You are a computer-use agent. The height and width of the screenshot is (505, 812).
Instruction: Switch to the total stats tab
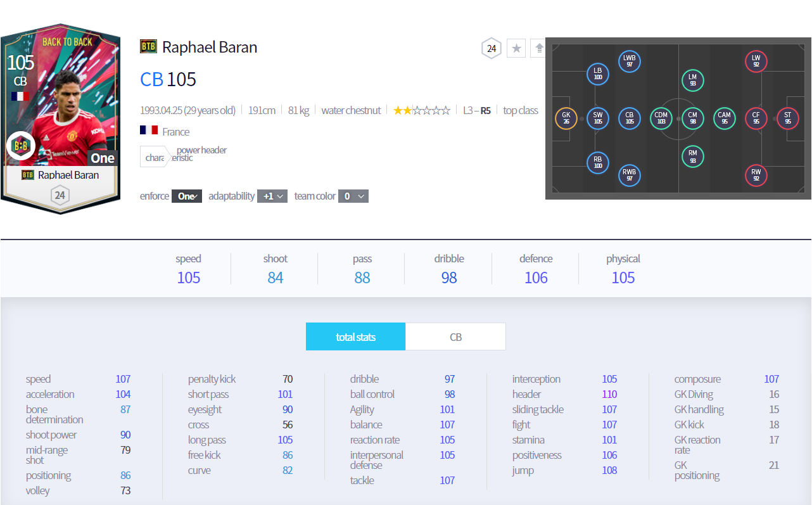point(355,337)
